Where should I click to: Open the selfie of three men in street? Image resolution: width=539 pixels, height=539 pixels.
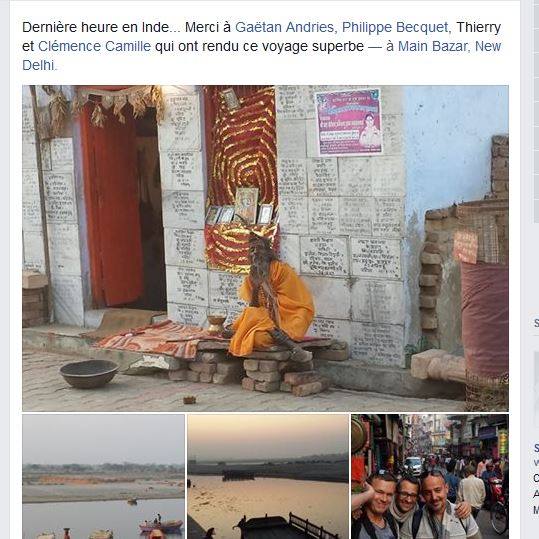[x=430, y=476]
